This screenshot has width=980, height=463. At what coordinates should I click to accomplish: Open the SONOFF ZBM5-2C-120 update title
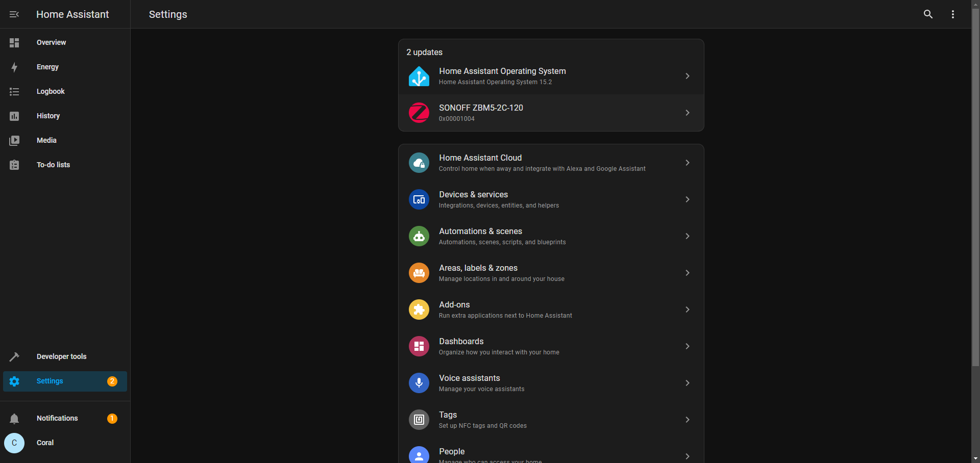[x=481, y=108]
